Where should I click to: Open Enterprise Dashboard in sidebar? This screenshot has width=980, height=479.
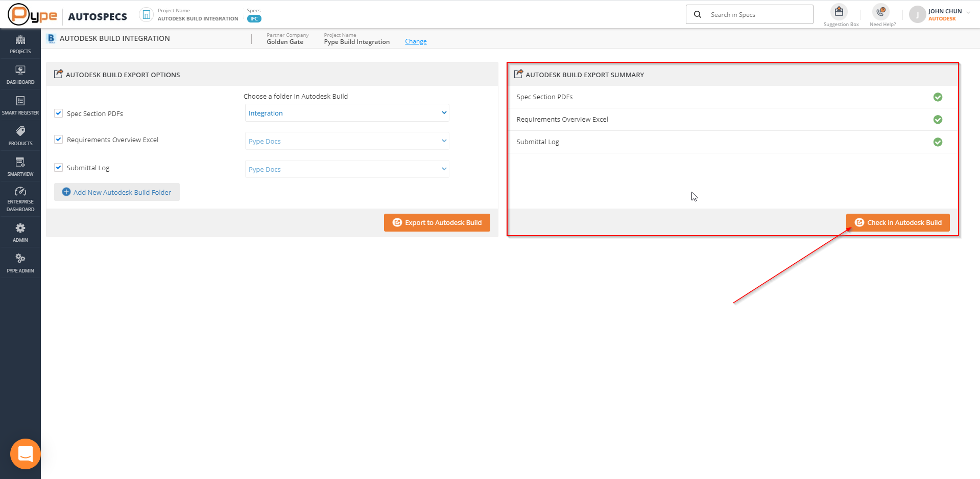pyautogui.click(x=20, y=199)
